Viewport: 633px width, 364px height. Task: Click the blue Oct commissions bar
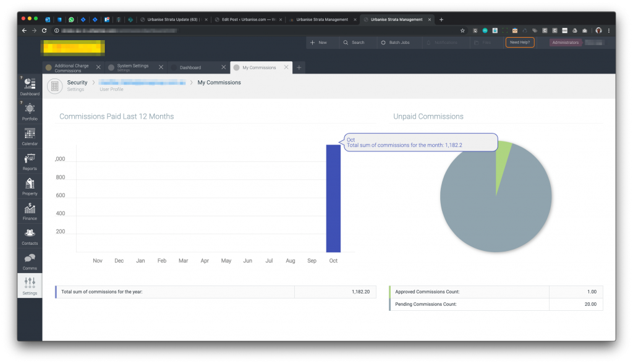(x=333, y=198)
